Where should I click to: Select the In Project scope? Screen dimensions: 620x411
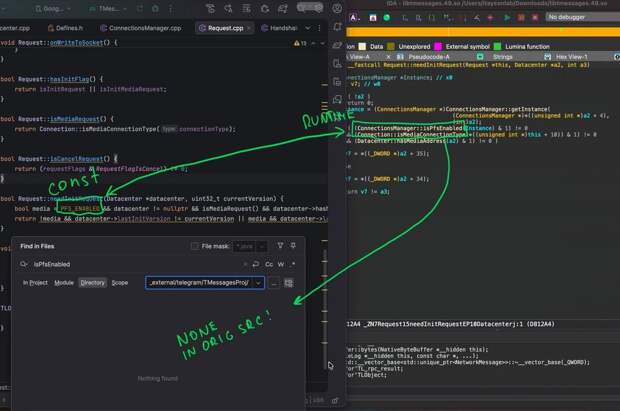(35, 283)
